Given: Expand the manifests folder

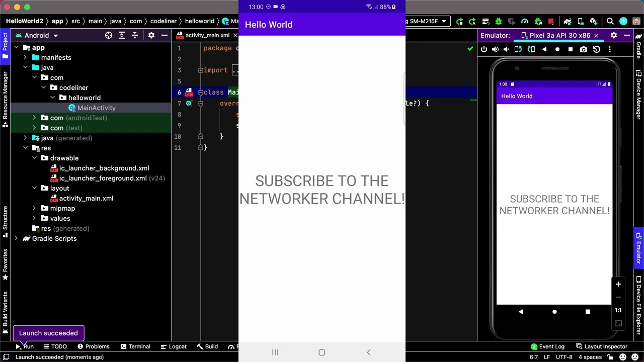Looking at the screenshot, I should 25,57.
